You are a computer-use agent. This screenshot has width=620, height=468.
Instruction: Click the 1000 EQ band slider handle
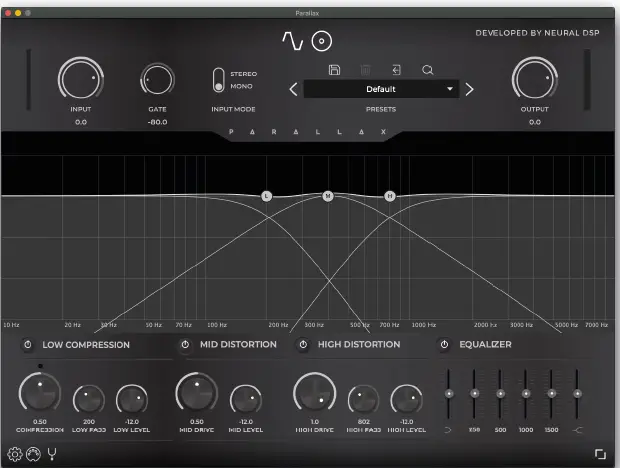(x=526, y=394)
